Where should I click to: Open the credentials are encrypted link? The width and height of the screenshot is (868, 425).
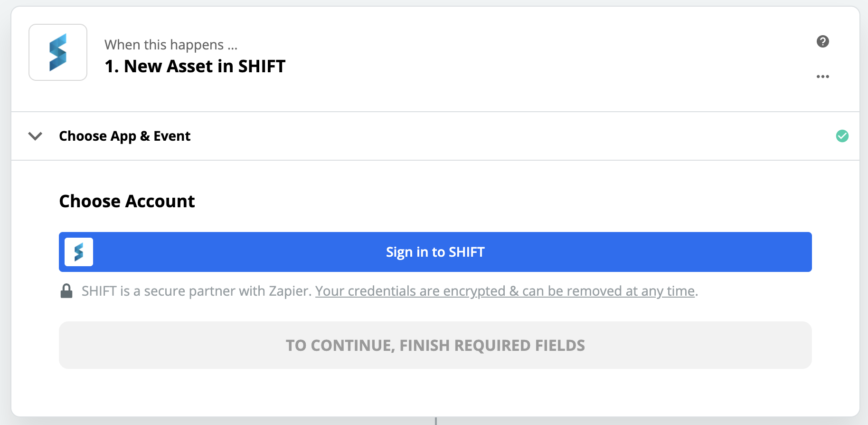(410, 291)
